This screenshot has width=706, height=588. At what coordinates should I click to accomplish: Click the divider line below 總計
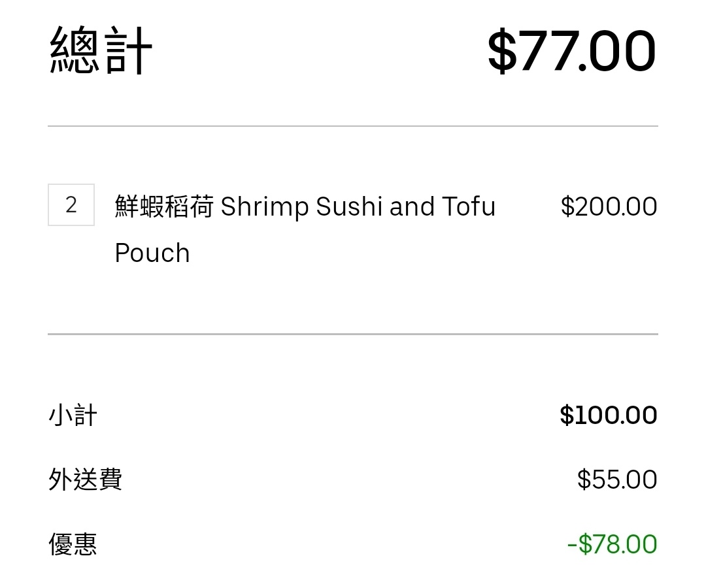pos(353,126)
